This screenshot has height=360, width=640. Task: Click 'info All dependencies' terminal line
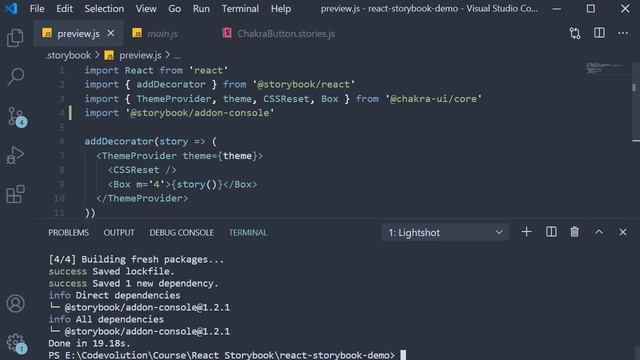click(x=106, y=319)
